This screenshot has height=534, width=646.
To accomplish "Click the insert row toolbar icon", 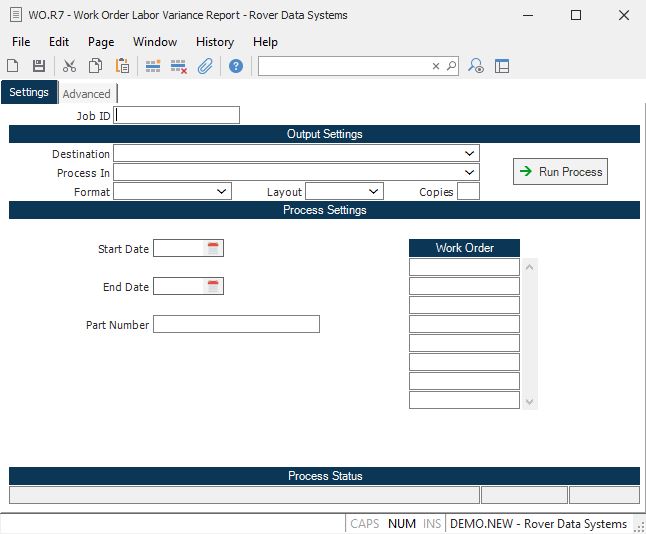I will tap(153, 66).
